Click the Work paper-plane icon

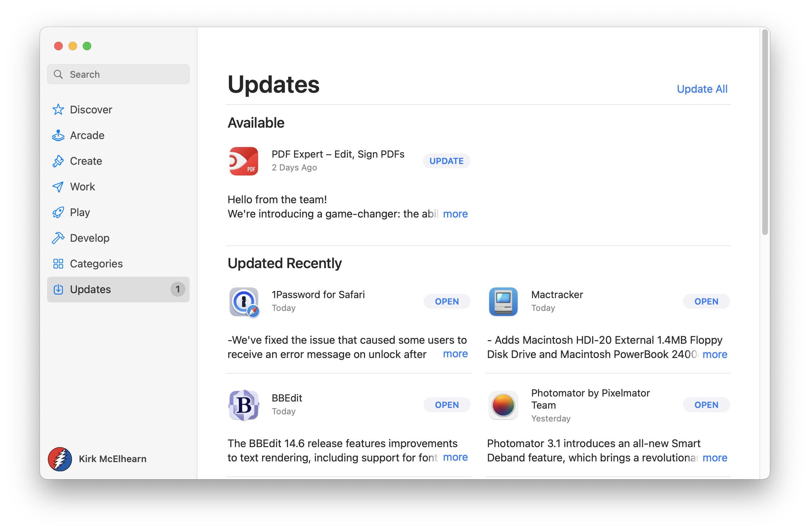pos(58,186)
